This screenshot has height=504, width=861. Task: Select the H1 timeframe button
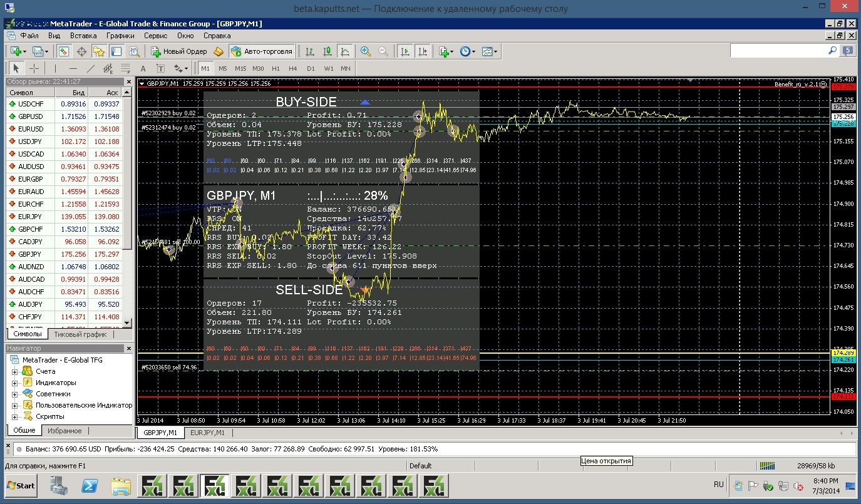(x=276, y=68)
